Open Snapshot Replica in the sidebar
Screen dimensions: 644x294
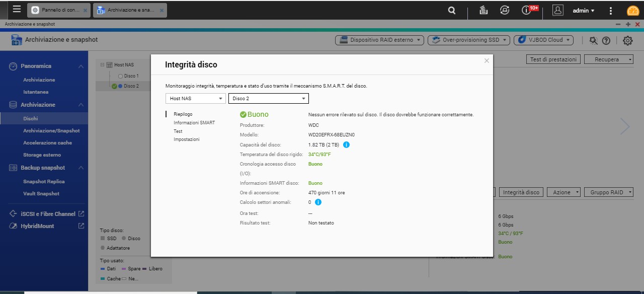coord(44,182)
